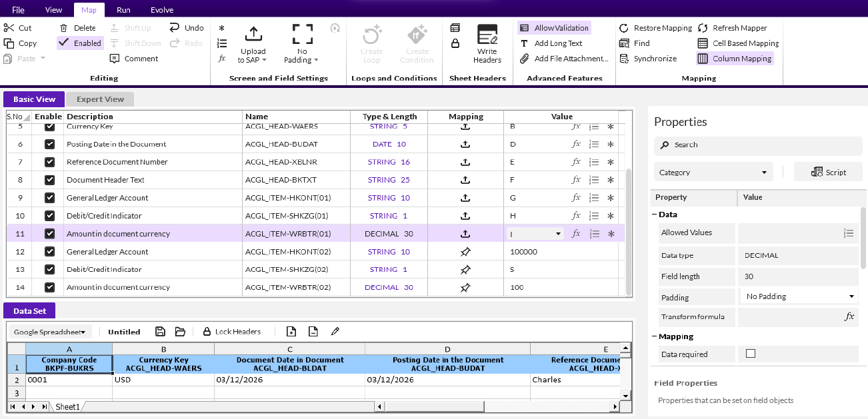Click the Refresh Mapper icon
The image size is (868, 419).
[703, 28]
